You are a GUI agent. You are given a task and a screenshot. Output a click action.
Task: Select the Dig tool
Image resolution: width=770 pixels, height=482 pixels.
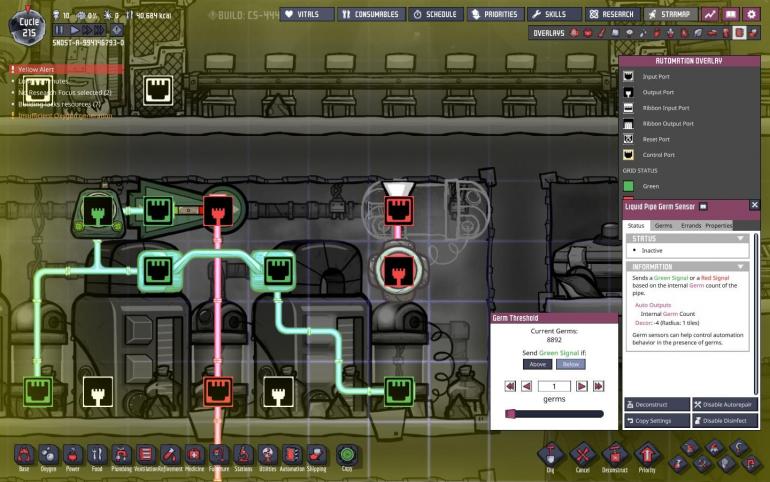pos(550,455)
